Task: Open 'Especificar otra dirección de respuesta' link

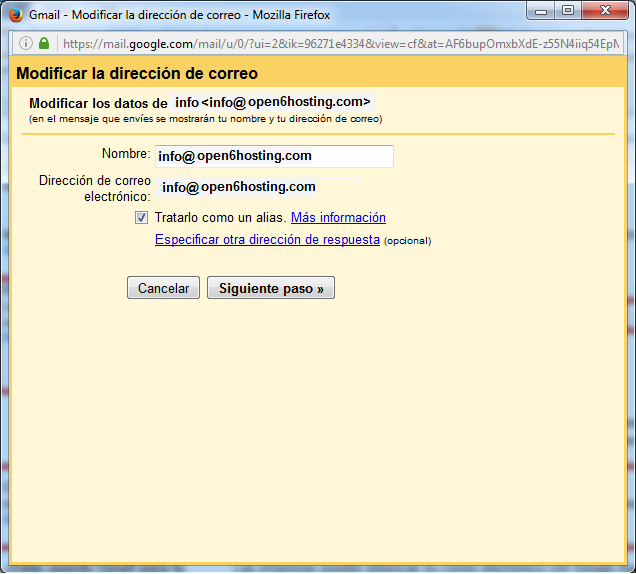Action: [x=267, y=240]
